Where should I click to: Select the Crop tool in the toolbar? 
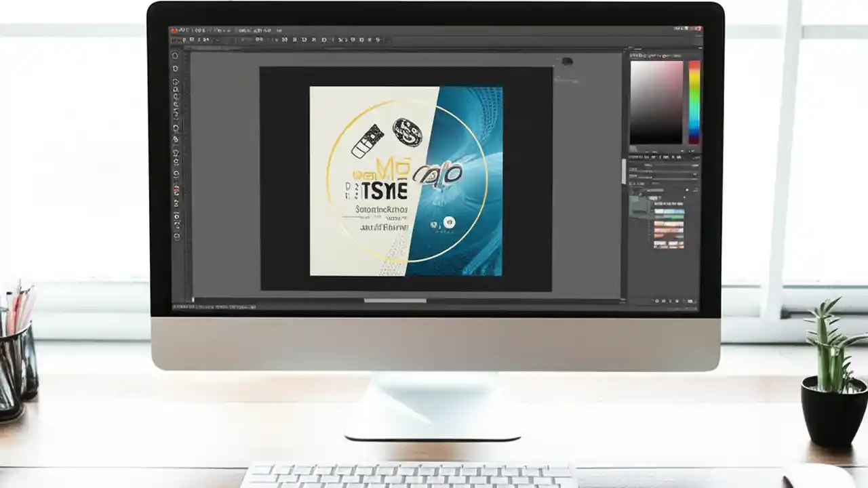pyautogui.click(x=175, y=95)
